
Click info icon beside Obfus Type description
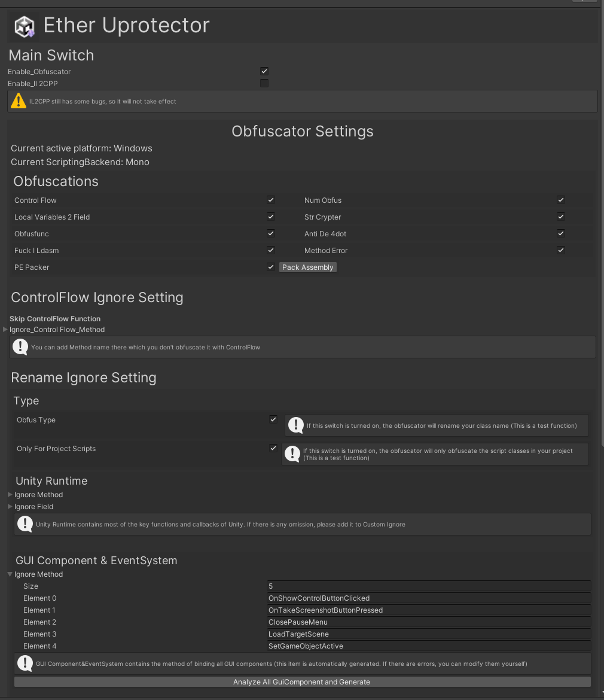(x=296, y=425)
